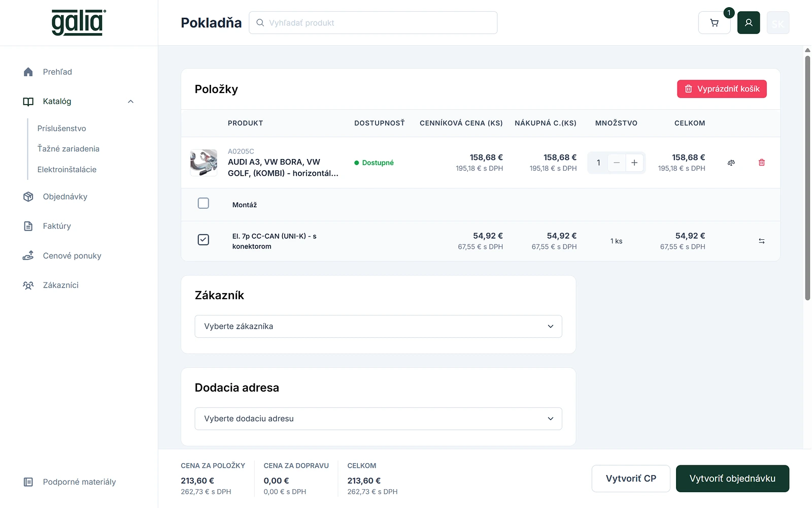812x508 pixels.
Task: Click the Vyprázdniť košík button
Action: point(722,89)
